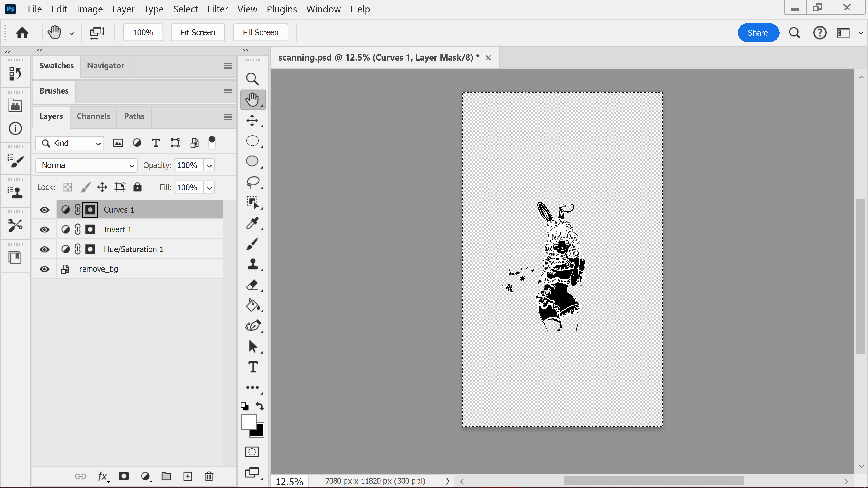The image size is (868, 488).
Task: Select the Clone Stamp tool
Action: click(x=252, y=264)
